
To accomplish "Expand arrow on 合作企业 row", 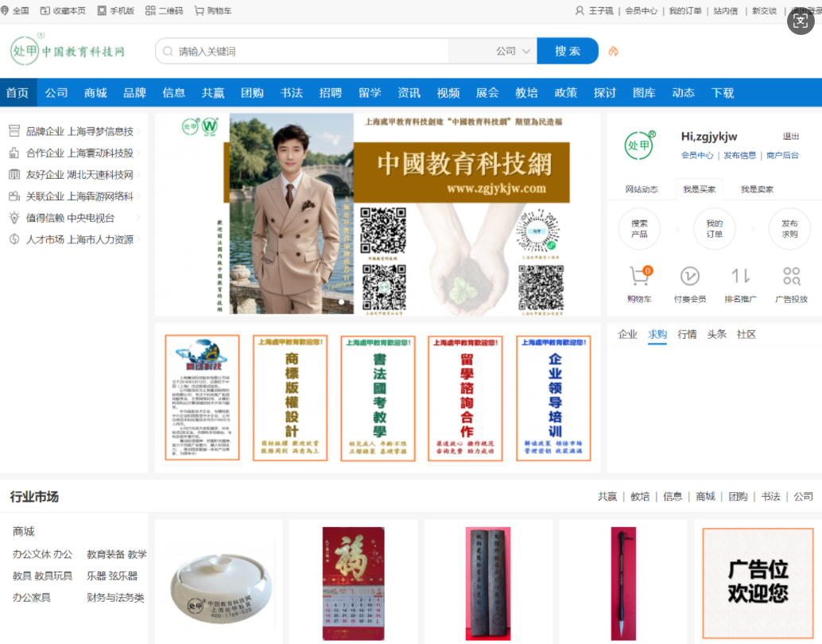I will tap(138, 153).
